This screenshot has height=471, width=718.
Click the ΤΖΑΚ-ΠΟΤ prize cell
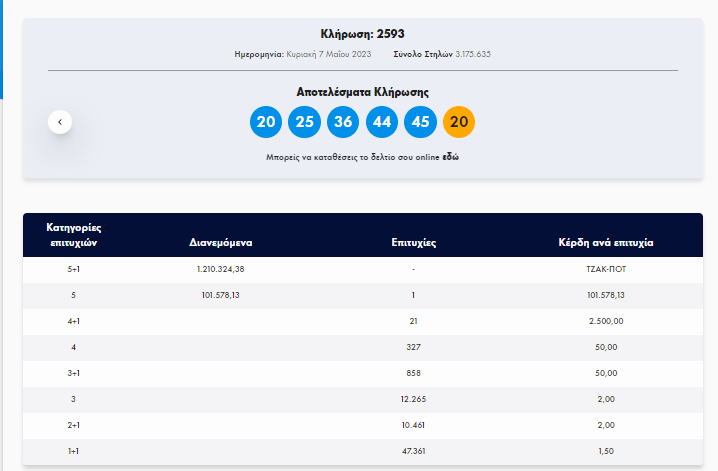click(x=606, y=269)
